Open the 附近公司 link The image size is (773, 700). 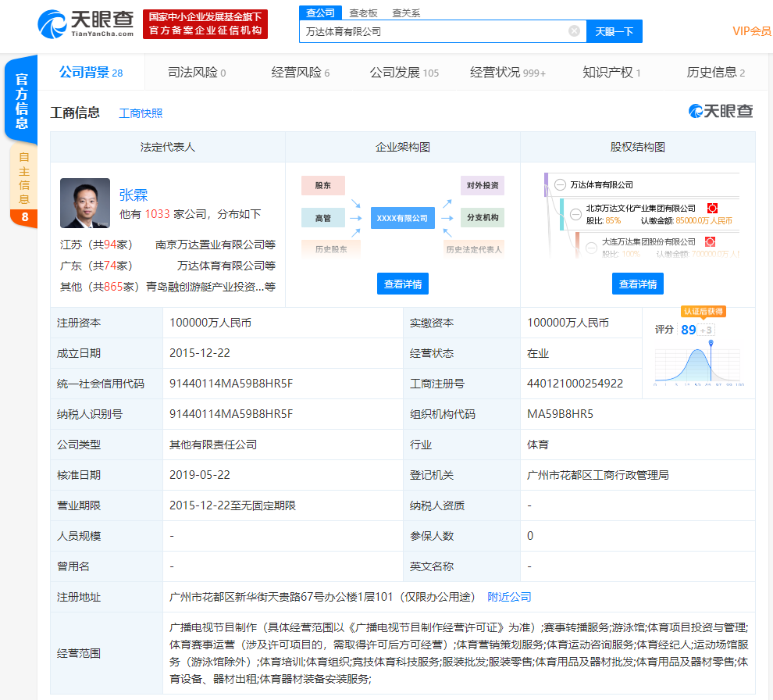coord(509,597)
